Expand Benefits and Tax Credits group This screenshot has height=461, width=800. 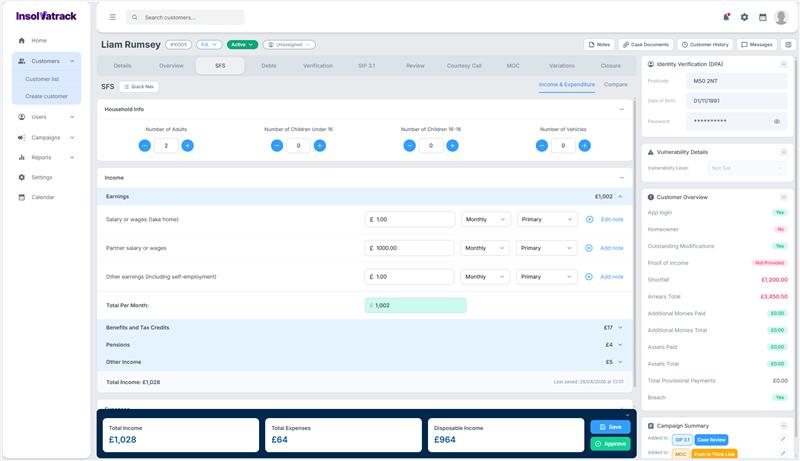(620, 327)
